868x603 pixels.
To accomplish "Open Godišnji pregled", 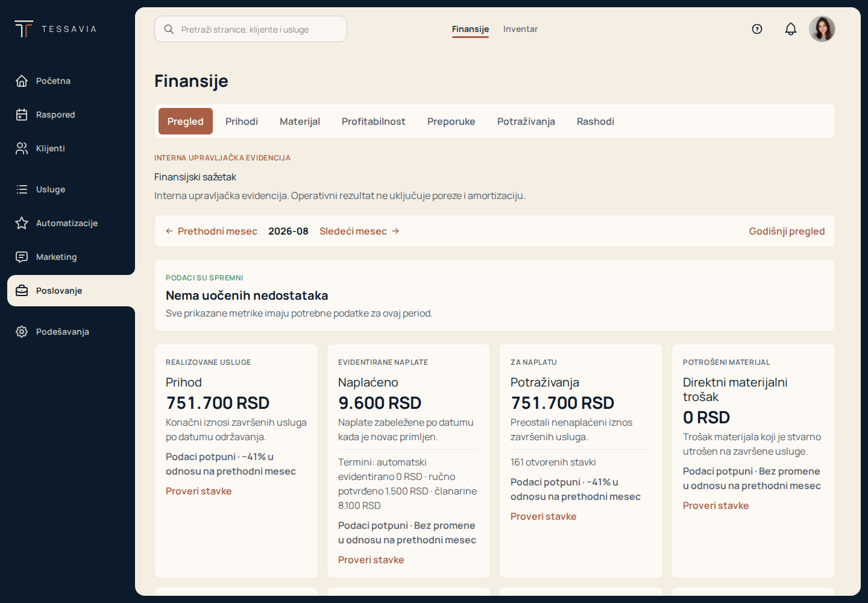I will click(x=787, y=231).
